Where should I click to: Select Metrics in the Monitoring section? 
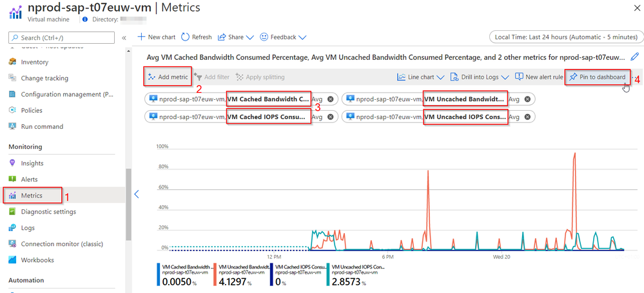(33, 195)
